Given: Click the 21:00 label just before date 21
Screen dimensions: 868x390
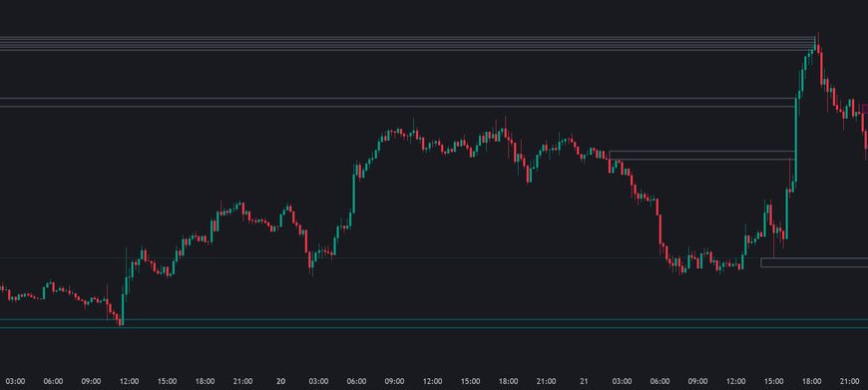Looking at the screenshot, I should [546, 381].
